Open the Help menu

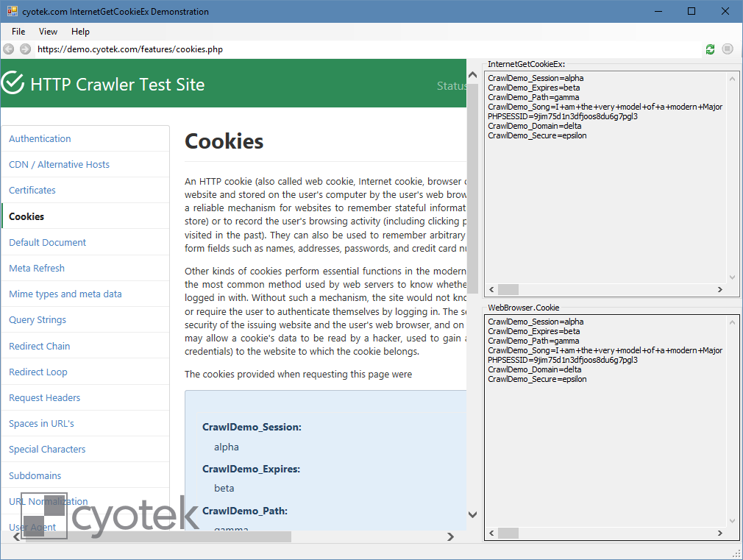(80, 32)
